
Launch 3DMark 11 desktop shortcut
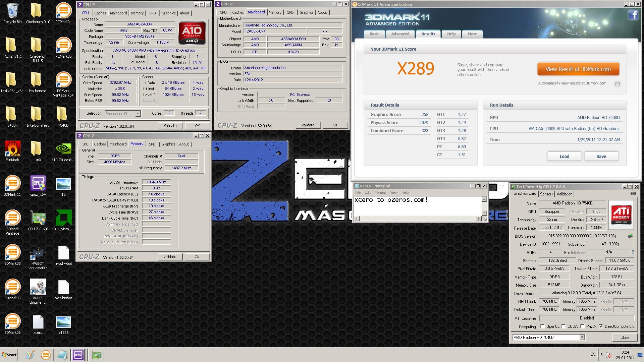coord(12,186)
